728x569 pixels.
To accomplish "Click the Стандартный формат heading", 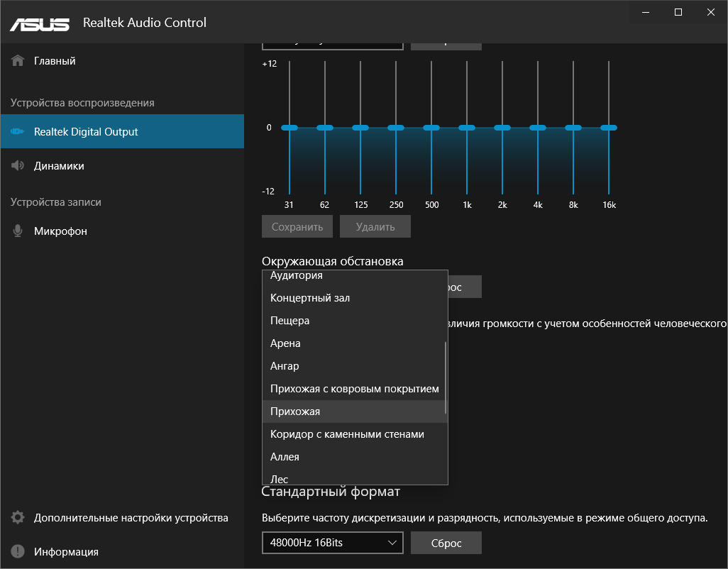I will [331, 492].
